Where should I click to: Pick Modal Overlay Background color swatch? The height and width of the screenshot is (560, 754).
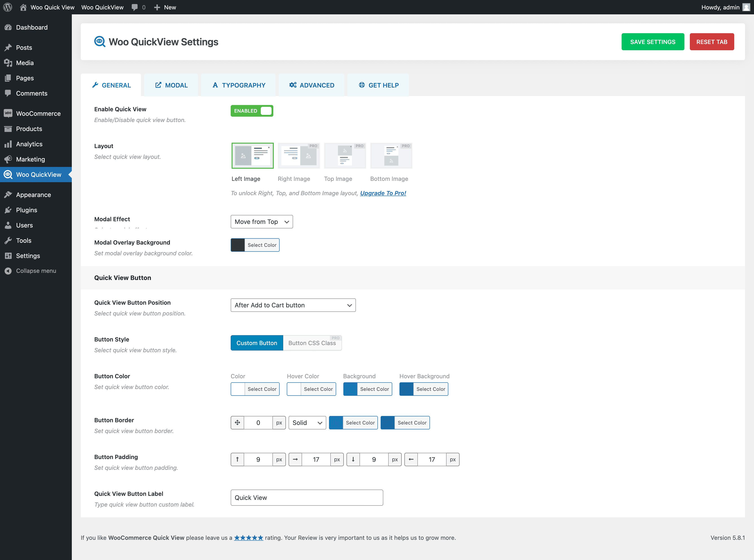238,245
